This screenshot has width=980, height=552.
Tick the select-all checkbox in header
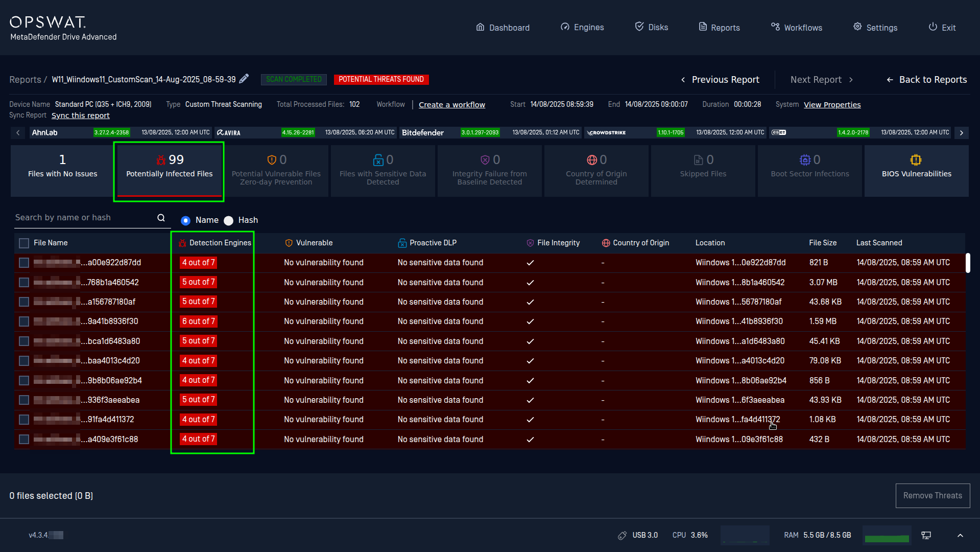point(24,243)
